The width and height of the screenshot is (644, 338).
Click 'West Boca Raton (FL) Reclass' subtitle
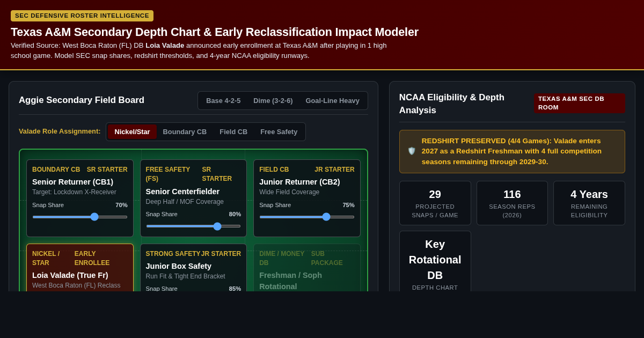76,285
